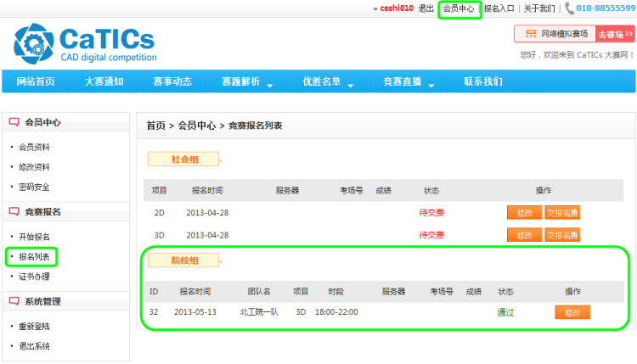Screen dimensions: 637x364
Task: Open the 大赛通知 navigation item
Action: (x=104, y=82)
